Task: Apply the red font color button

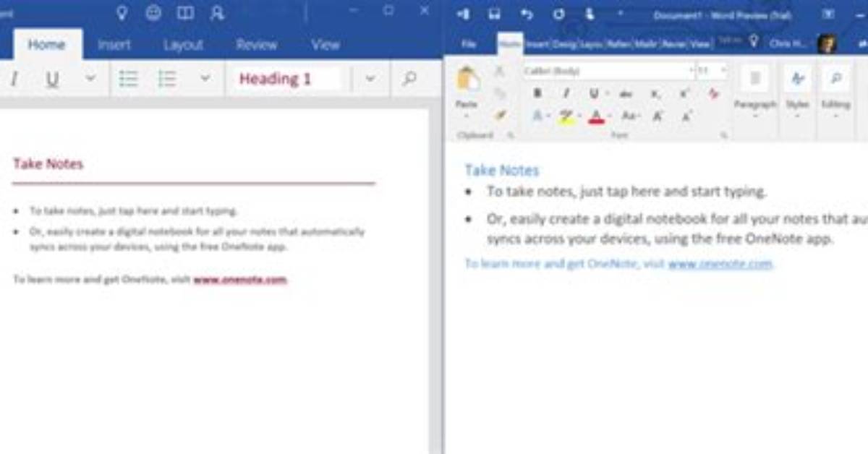Action: coord(596,116)
